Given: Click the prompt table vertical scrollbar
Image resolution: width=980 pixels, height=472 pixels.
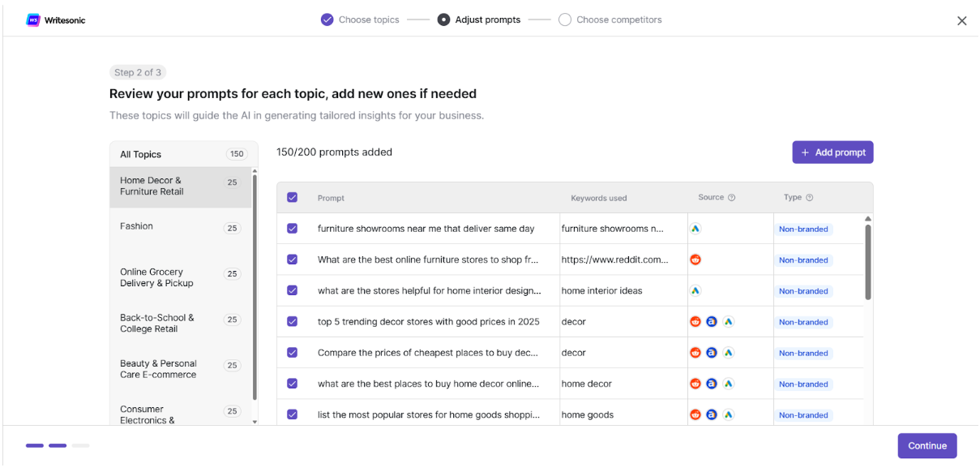Looking at the screenshot, I should pos(868,262).
